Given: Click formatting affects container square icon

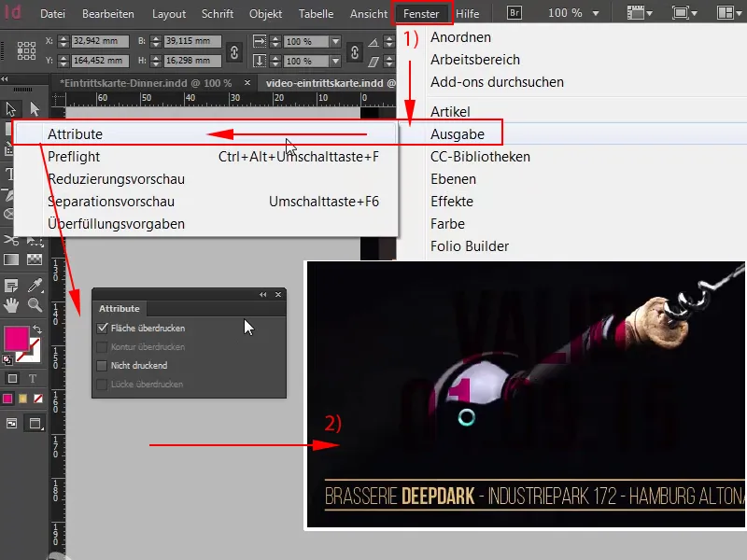Looking at the screenshot, I should point(12,379).
